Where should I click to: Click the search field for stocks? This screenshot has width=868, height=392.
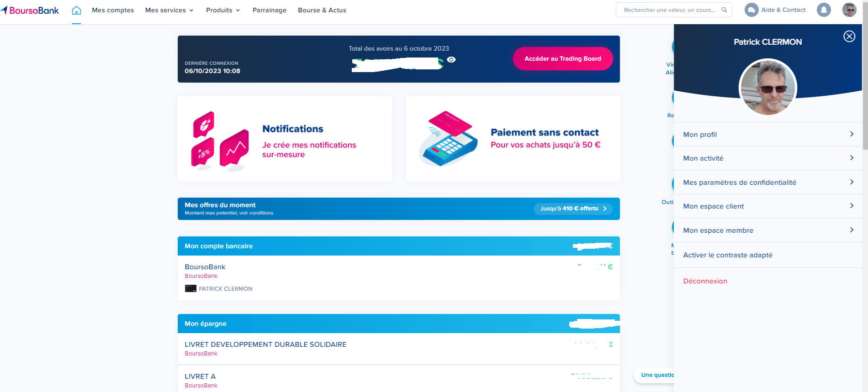click(669, 10)
